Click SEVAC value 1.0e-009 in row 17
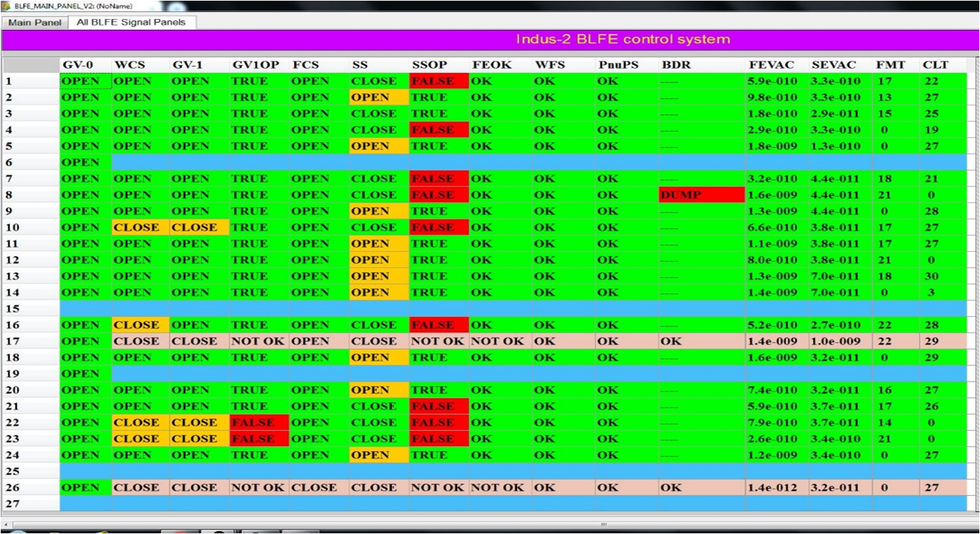 840,341
